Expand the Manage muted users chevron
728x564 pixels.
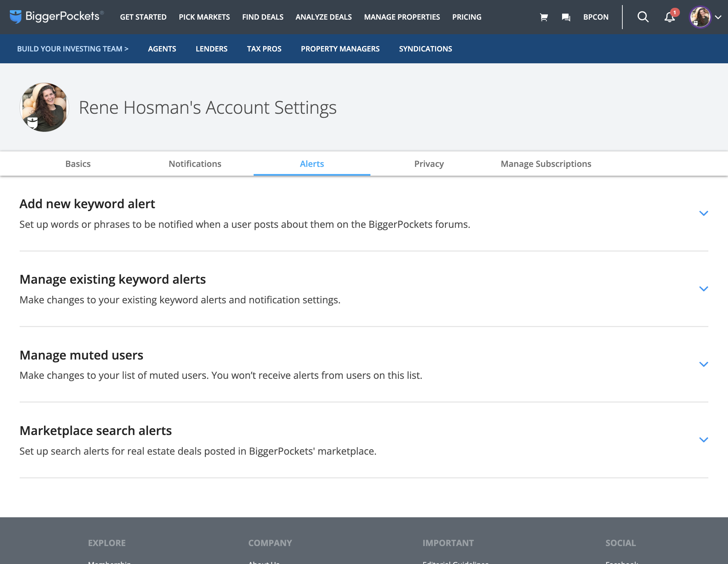[704, 364]
